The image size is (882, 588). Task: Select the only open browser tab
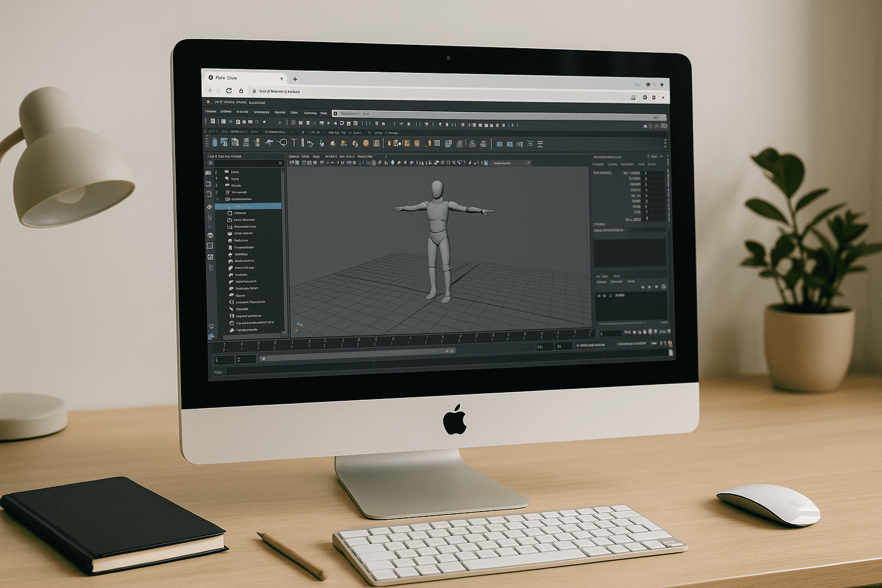[x=245, y=78]
